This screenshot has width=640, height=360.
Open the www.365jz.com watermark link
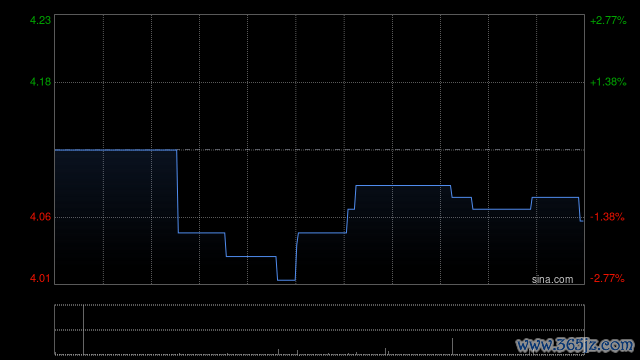tap(575, 345)
